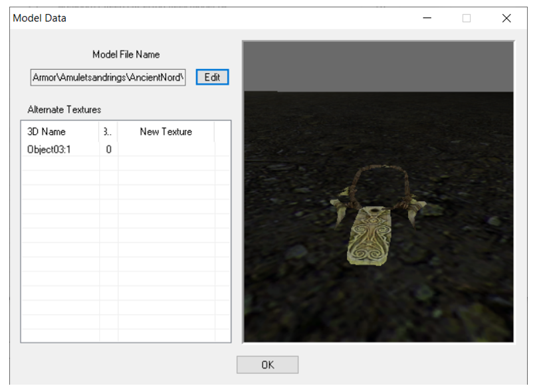The height and width of the screenshot is (392, 541).
Task: Click the empty New Texture cell for Object03:1
Action: tap(166, 149)
